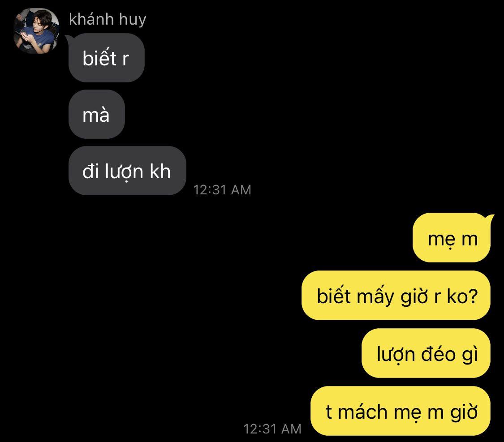Tap the "đi lượn kh" received message
Screen dimensions: 504x442
[127, 171]
